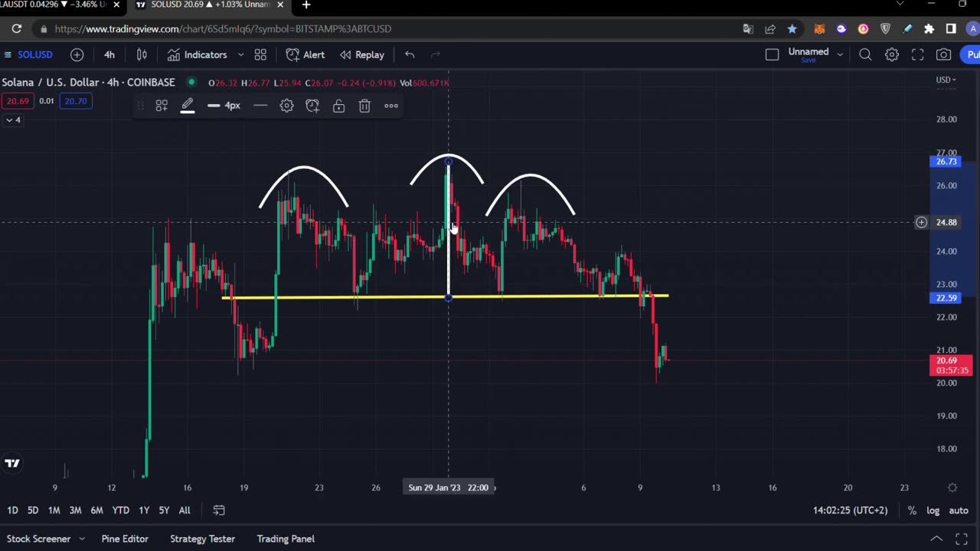980x551 pixels.
Task: Expand the favorite indicators dropdown arrow
Action: [x=240, y=55]
